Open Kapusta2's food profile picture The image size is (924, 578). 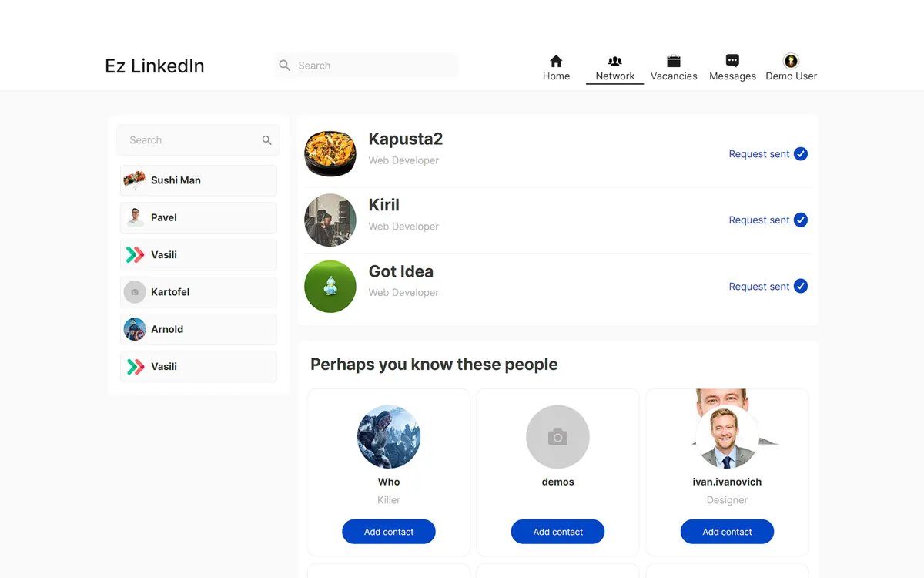(330, 154)
